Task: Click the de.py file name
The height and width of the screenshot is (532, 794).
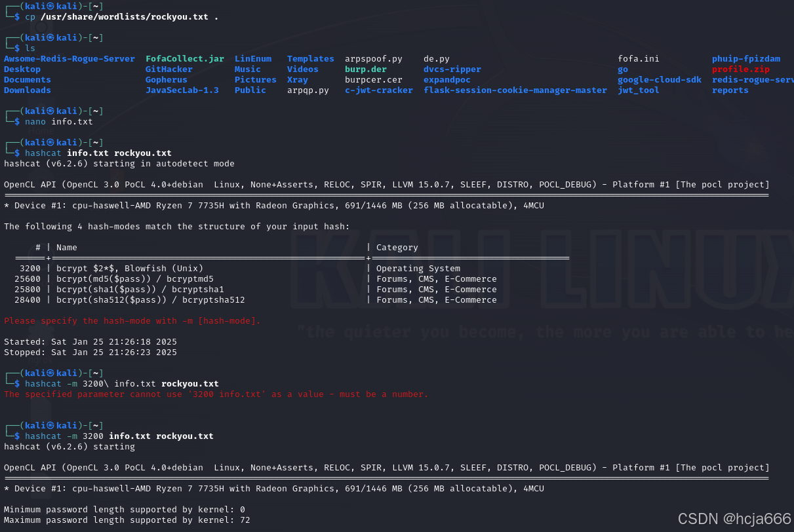Action: (x=437, y=59)
